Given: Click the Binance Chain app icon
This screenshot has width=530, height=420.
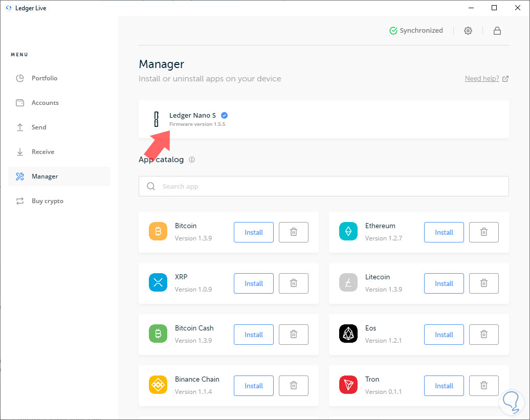Looking at the screenshot, I should click(158, 385).
